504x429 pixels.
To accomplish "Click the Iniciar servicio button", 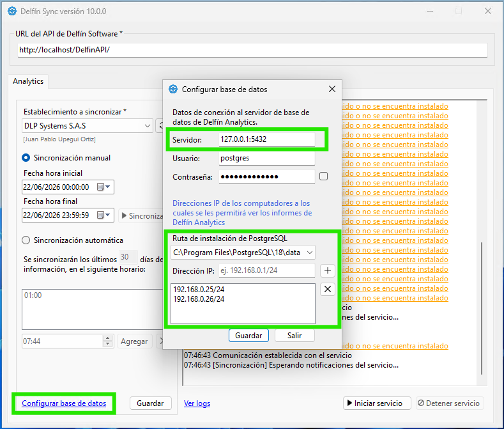I will [x=377, y=403].
